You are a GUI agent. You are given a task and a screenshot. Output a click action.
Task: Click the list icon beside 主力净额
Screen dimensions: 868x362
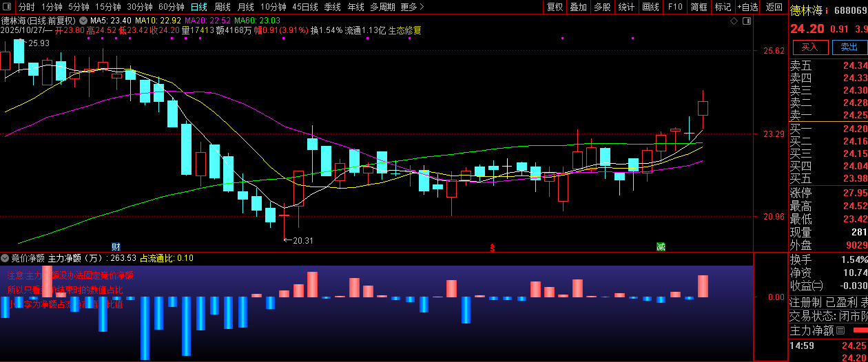pos(840,331)
